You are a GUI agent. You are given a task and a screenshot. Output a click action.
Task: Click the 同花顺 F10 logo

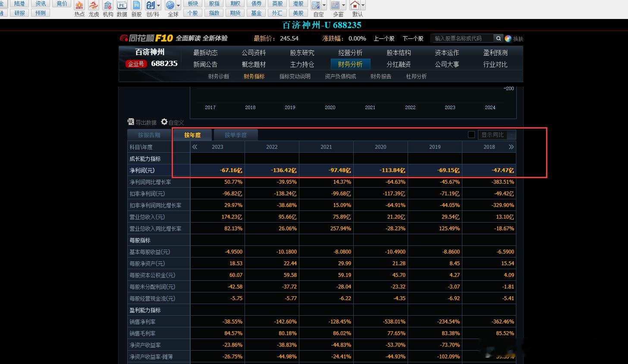coord(147,38)
